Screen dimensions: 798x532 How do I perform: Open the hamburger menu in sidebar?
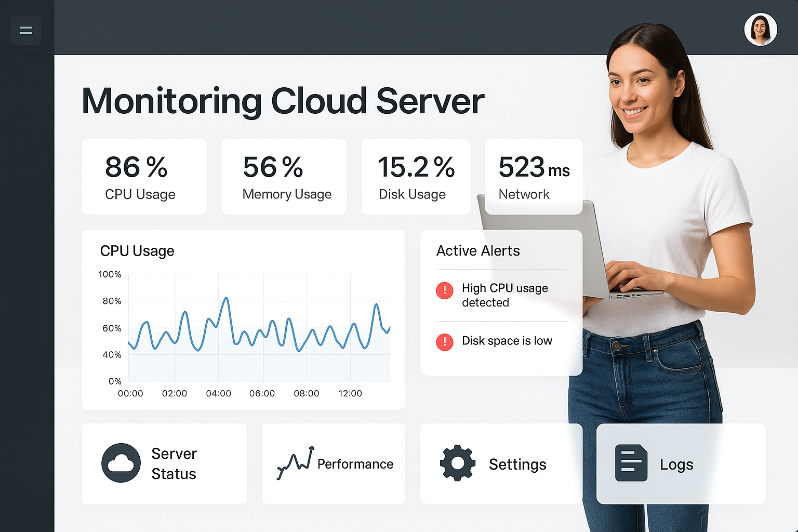25,30
